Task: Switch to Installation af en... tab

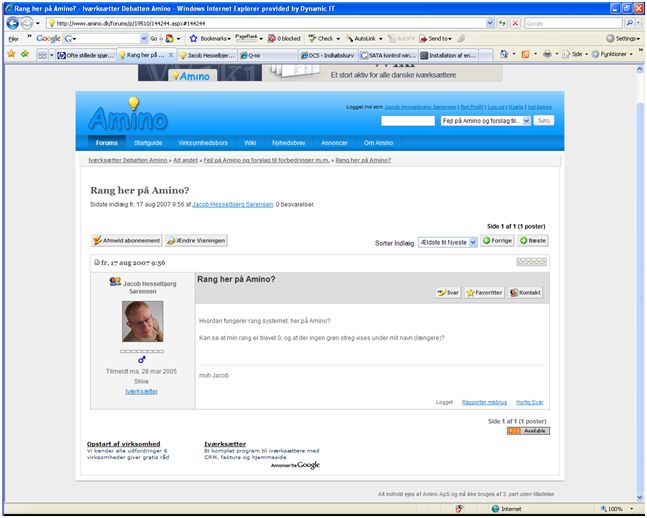Action: 449,55
